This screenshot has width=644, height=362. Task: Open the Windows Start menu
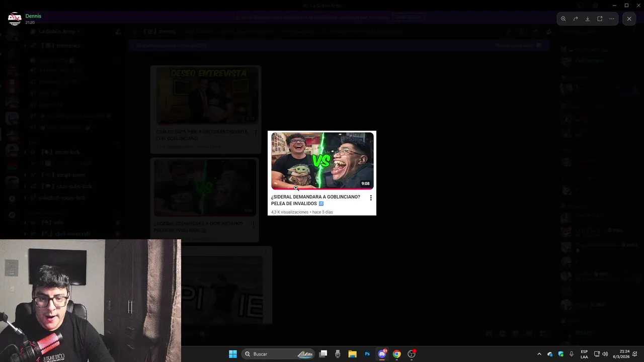pos(233,354)
